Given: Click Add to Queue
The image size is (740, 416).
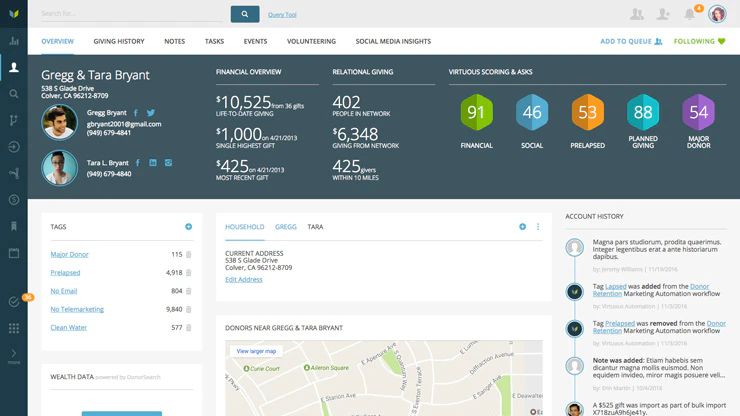Looking at the screenshot, I should [x=631, y=42].
